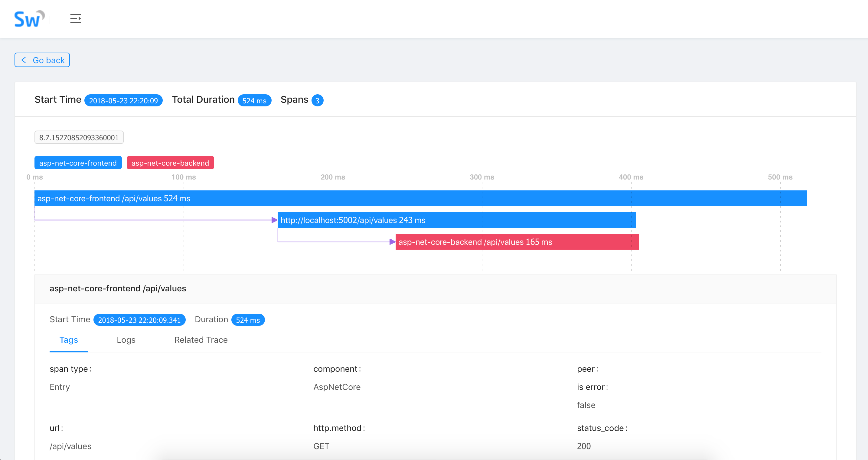Click the Total Duration 524 ms badge
The image size is (868, 460).
click(254, 100)
